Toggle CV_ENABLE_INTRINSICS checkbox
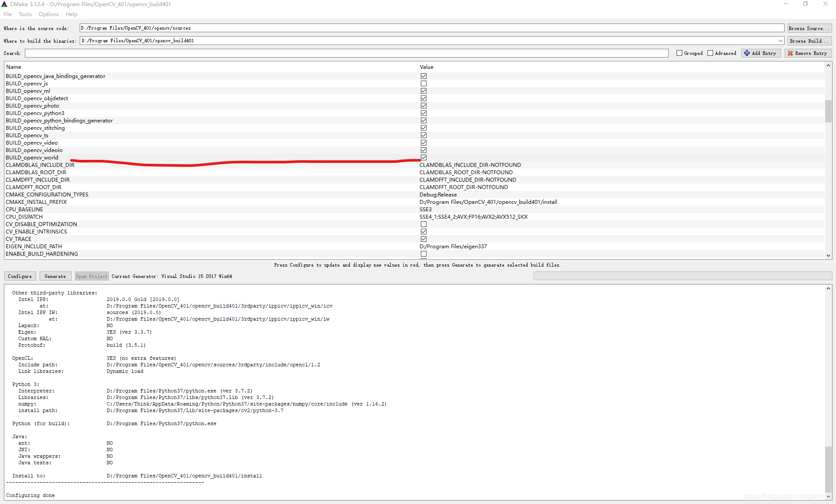This screenshot has width=836, height=504. pyautogui.click(x=423, y=232)
